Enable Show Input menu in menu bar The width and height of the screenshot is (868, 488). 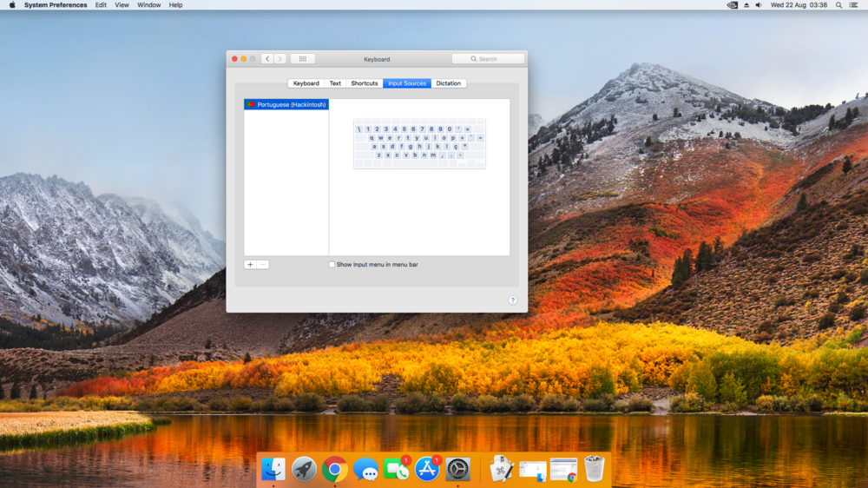point(332,265)
